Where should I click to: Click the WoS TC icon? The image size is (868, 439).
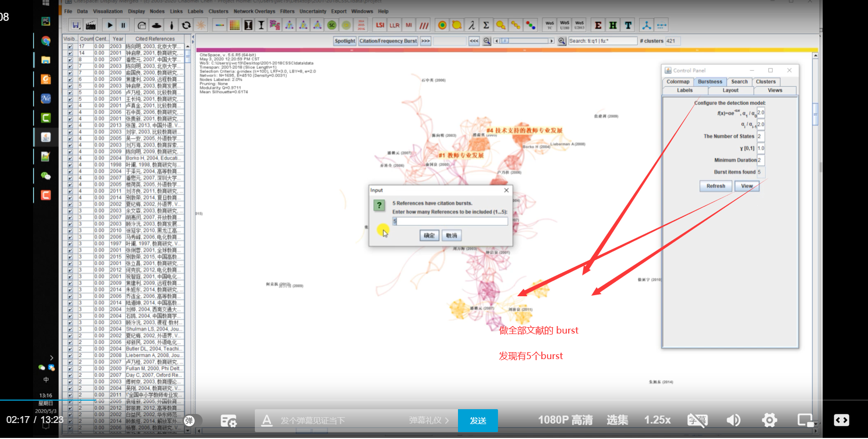(550, 25)
